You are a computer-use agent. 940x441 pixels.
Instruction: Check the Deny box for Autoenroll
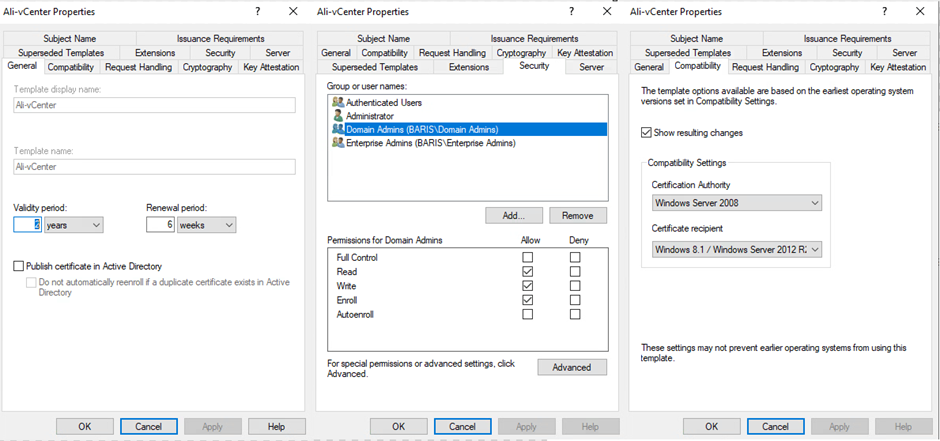574,314
